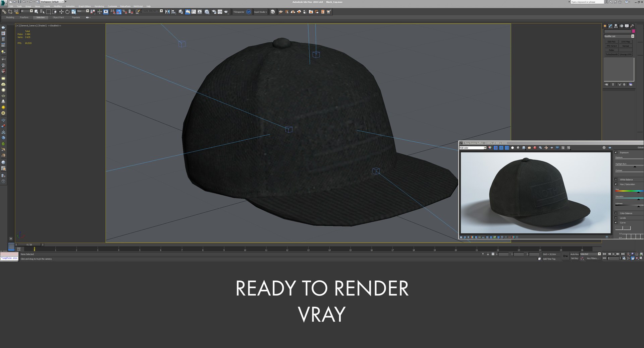Toggle Auto Key mode

[x=575, y=254]
